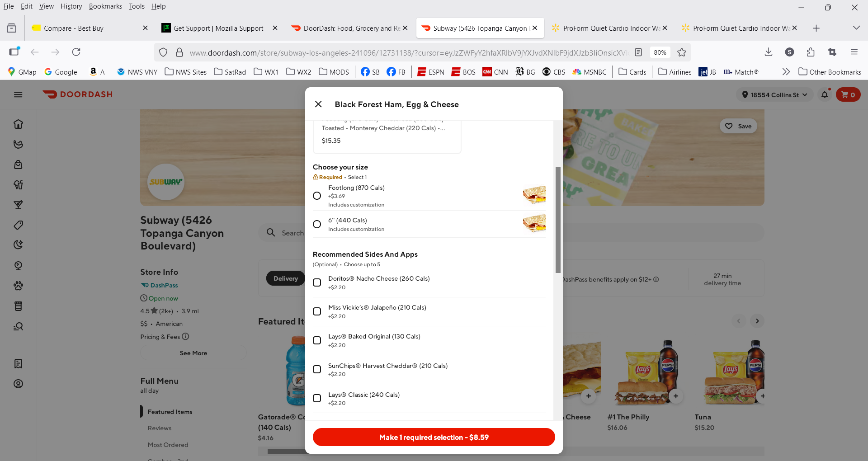Expand the NWS Sites bookmark folder
Image resolution: width=868 pixels, height=461 pixels.
[186, 72]
